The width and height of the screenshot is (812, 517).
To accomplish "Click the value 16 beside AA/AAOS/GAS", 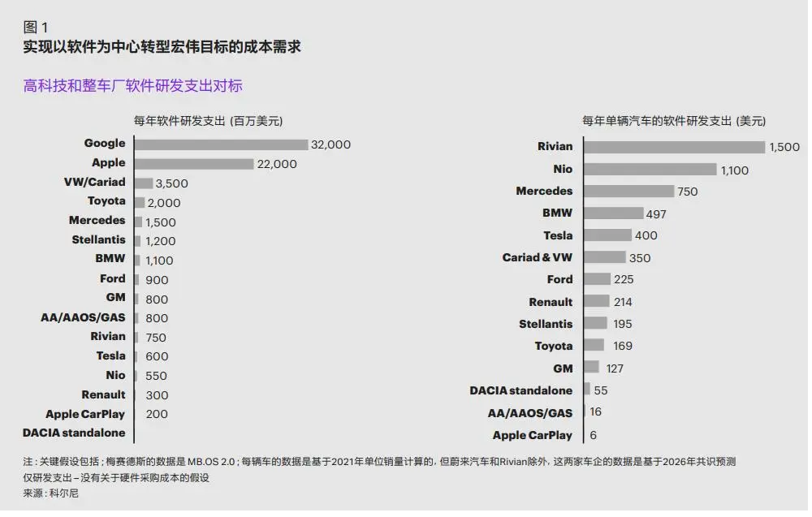I will [595, 412].
